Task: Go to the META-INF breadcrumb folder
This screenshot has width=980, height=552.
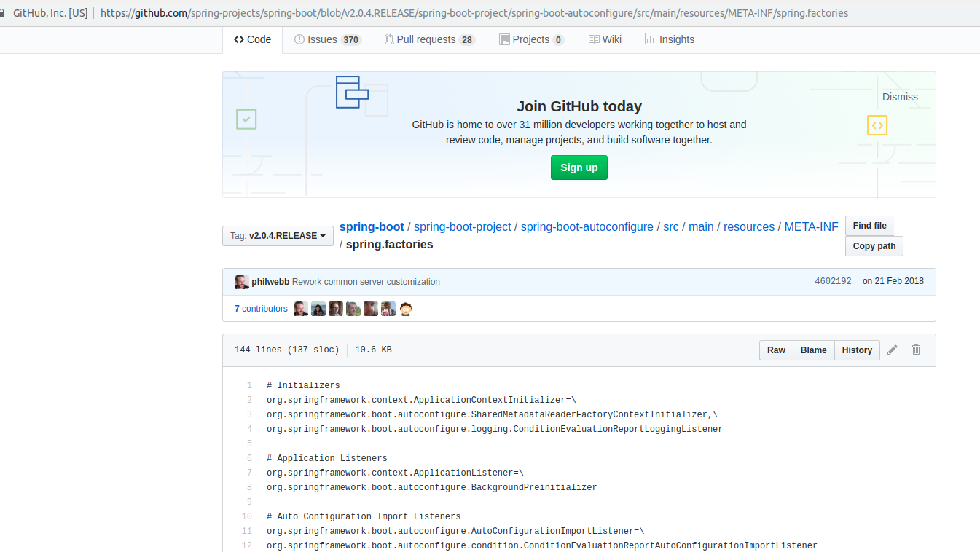Action: [811, 226]
